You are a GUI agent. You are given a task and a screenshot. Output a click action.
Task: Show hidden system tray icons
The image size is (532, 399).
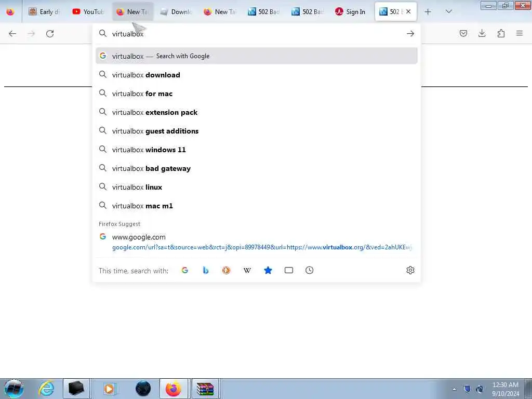(454, 389)
